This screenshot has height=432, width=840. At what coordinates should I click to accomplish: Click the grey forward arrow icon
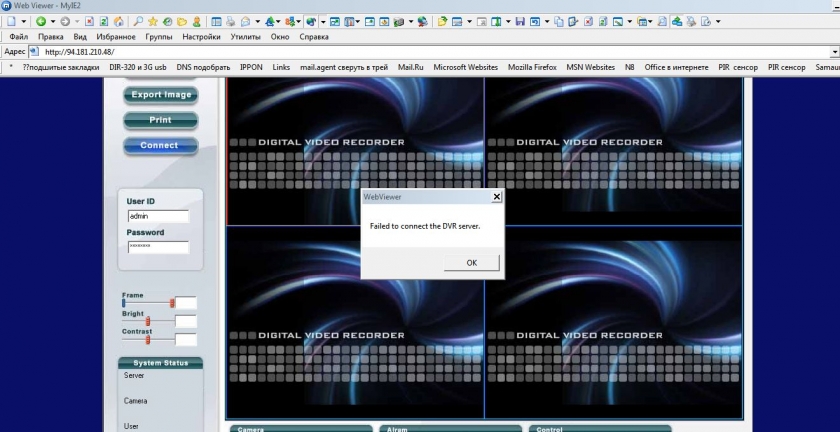pos(65,21)
